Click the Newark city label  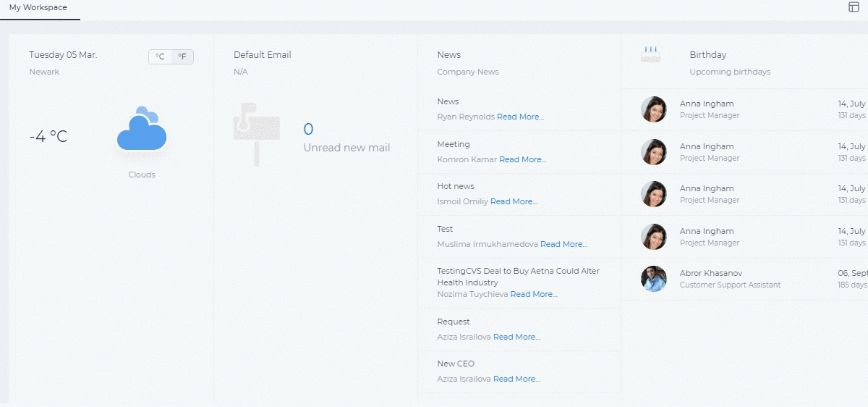coord(44,72)
